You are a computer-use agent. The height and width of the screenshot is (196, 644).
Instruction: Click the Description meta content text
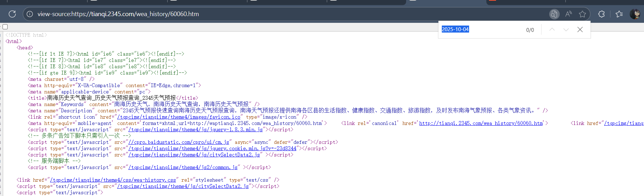pyautogui.click(x=331, y=111)
